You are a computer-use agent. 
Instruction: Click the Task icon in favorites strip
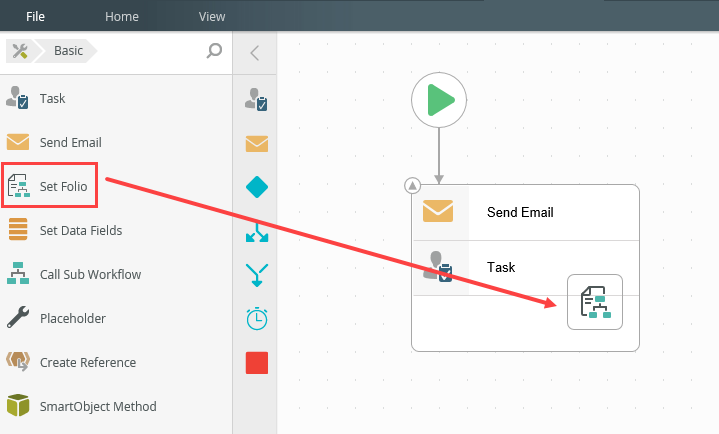[256, 100]
